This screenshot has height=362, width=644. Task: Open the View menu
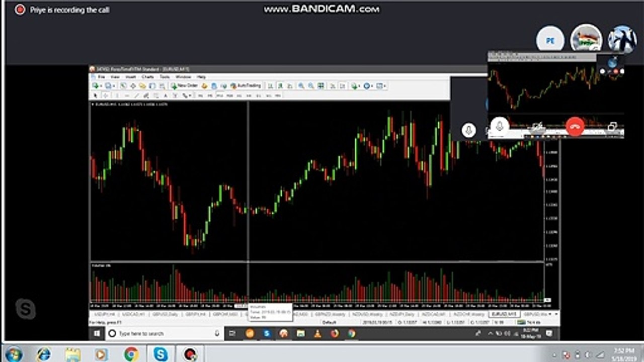115,77
